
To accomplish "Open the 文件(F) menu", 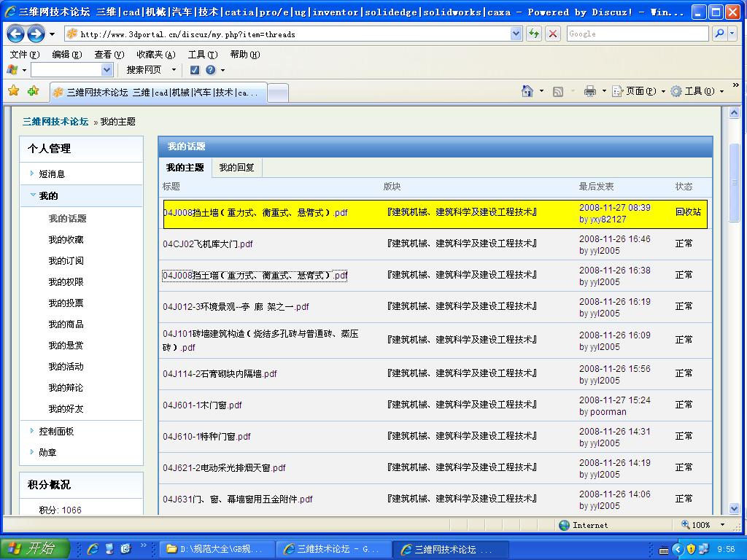I will point(25,55).
